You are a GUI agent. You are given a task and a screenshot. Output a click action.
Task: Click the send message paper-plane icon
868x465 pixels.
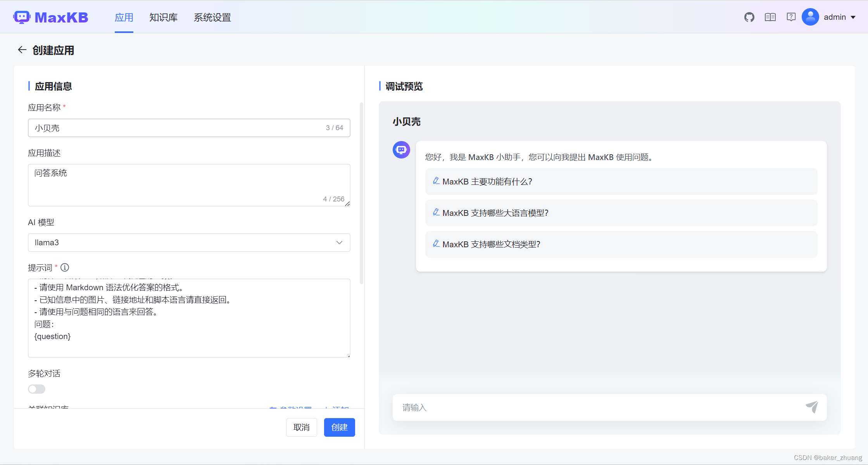pos(813,407)
